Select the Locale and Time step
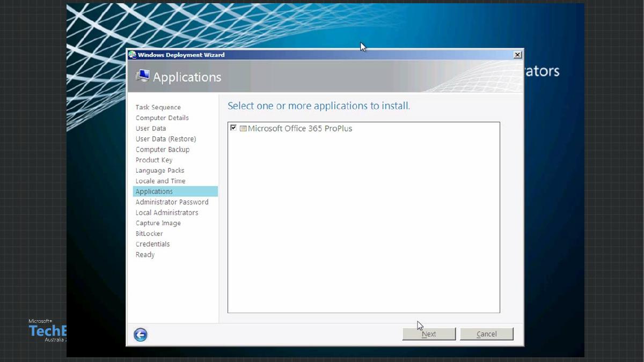 click(x=160, y=181)
